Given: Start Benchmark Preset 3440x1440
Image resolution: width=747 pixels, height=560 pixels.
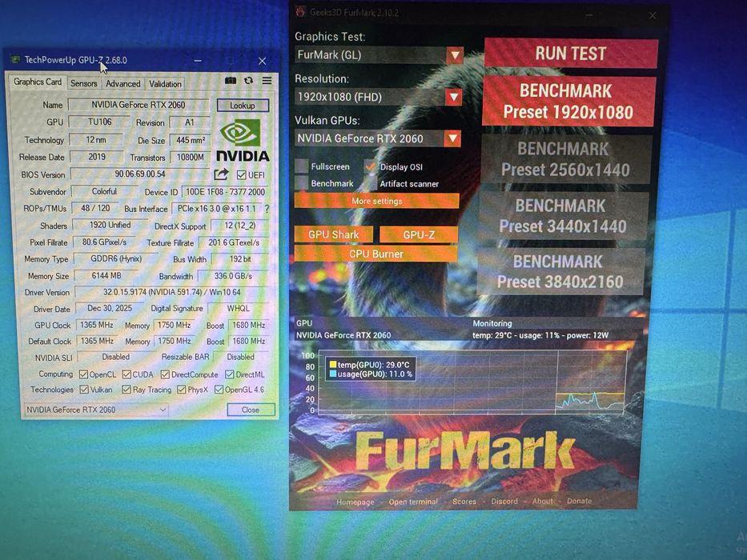Looking at the screenshot, I should tap(563, 216).
